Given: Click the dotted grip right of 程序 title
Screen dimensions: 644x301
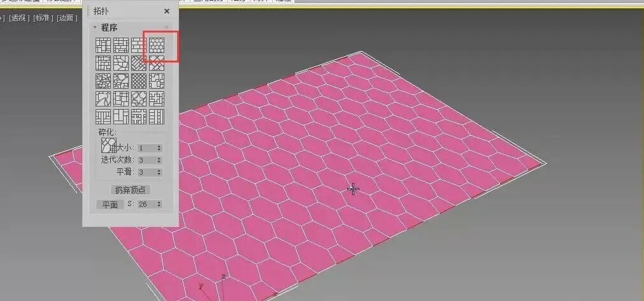Looking at the screenshot, I should (166, 27).
